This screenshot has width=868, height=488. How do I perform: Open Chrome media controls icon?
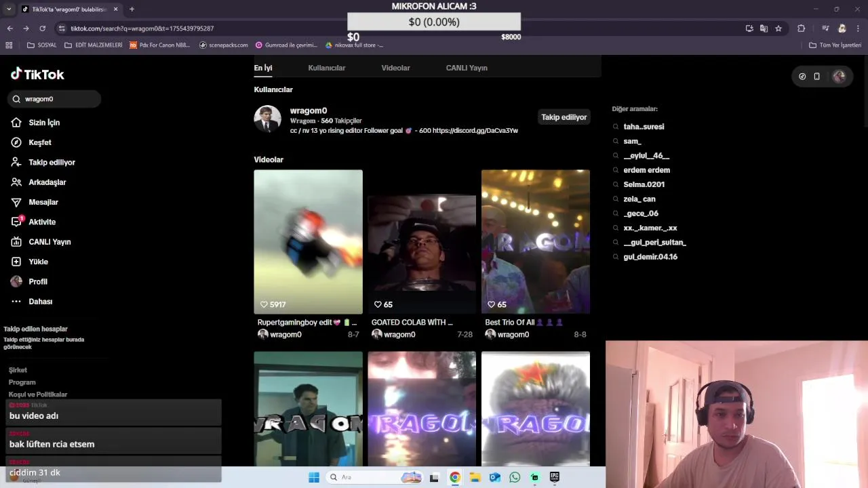[825, 28]
